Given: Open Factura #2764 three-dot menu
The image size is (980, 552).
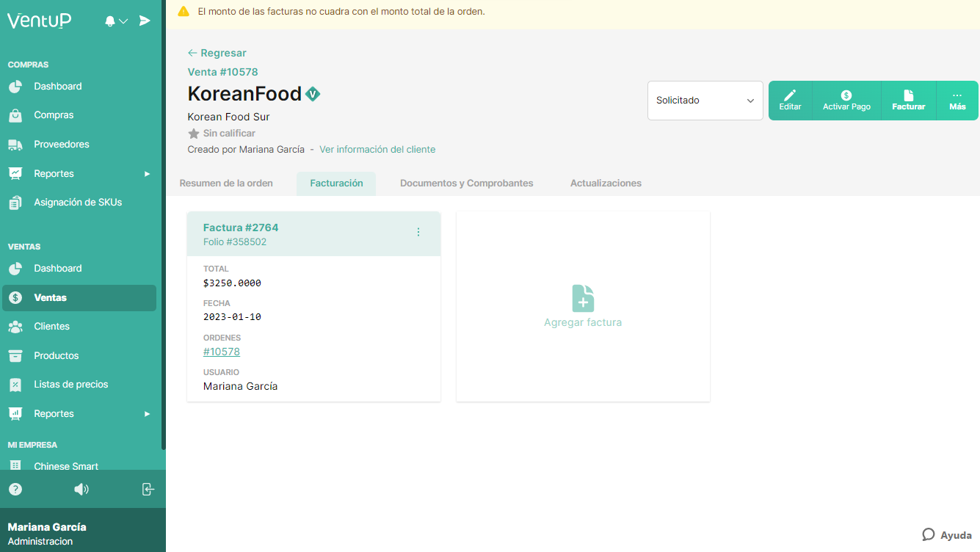Looking at the screenshot, I should coord(418,232).
